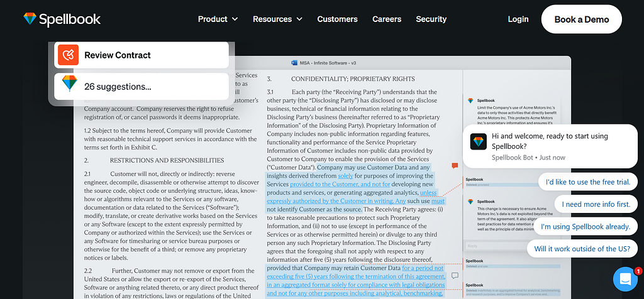Click the orange Review Contract icon
Viewport: 644px width, 299px height.
pyautogui.click(x=68, y=55)
